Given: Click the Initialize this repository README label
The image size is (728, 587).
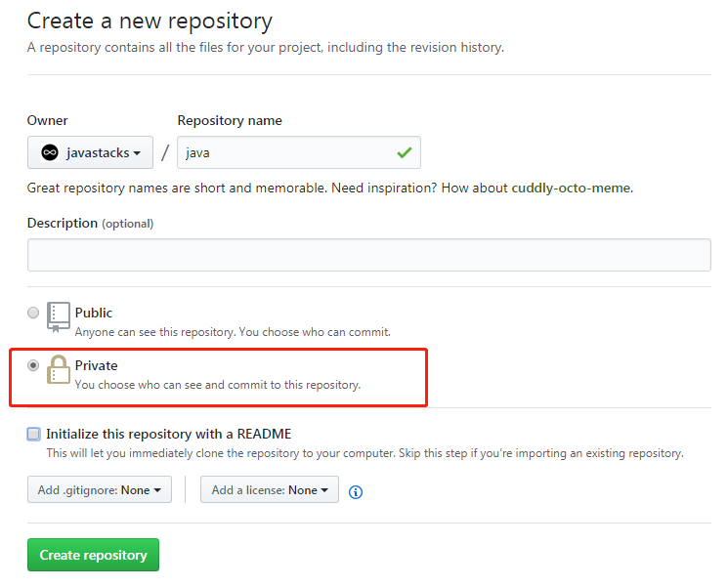Looking at the screenshot, I should [x=168, y=434].
